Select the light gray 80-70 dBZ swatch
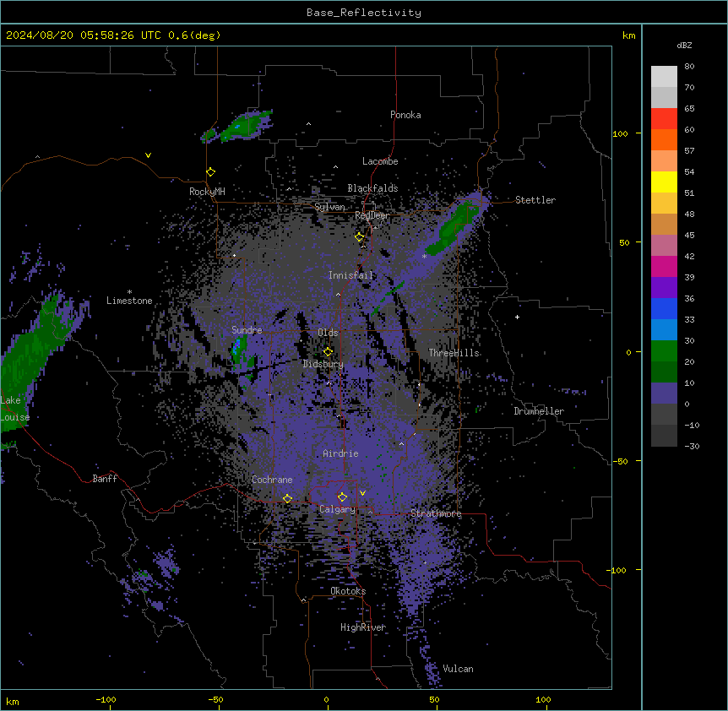This screenshot has width=728, height=711. (664, 77)
